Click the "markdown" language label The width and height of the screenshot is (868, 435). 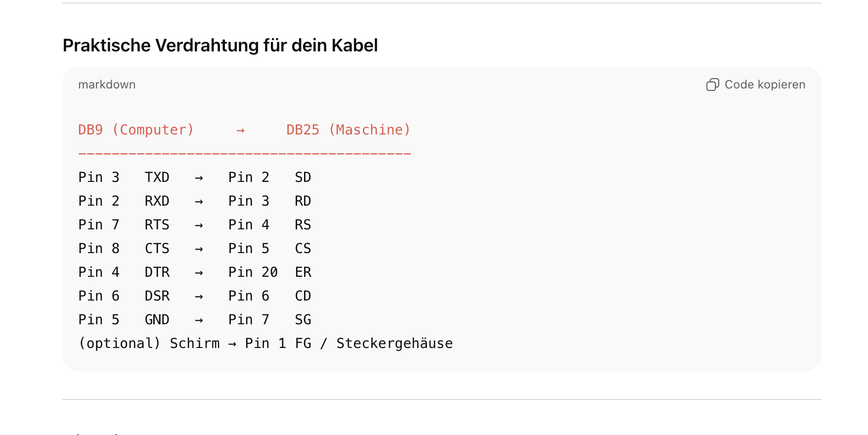coord(107,85)
